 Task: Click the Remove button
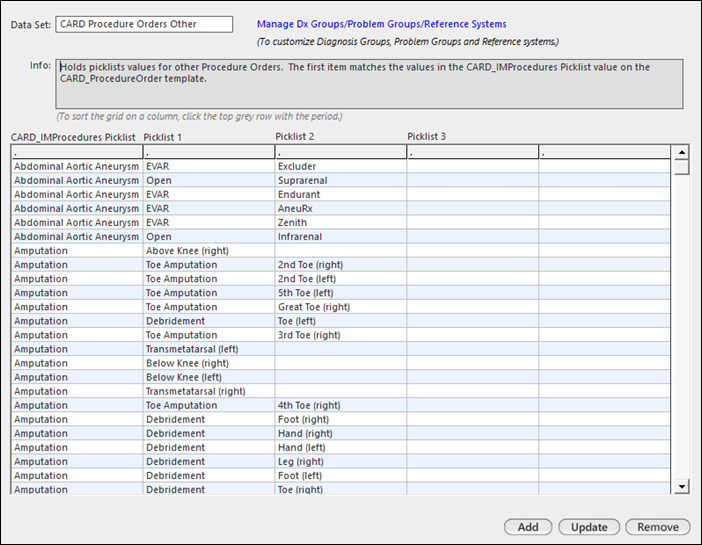[658, 527]
